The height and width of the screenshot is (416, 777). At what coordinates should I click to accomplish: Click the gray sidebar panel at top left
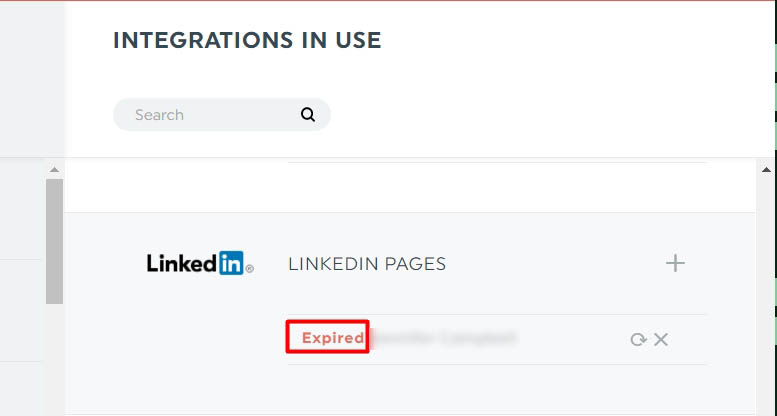tap(32, 78)
